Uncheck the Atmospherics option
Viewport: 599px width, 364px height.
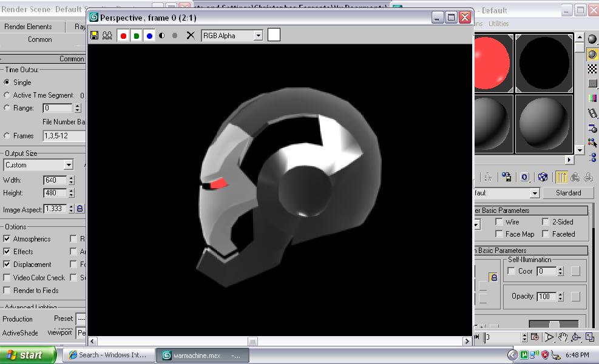(7, 238)
